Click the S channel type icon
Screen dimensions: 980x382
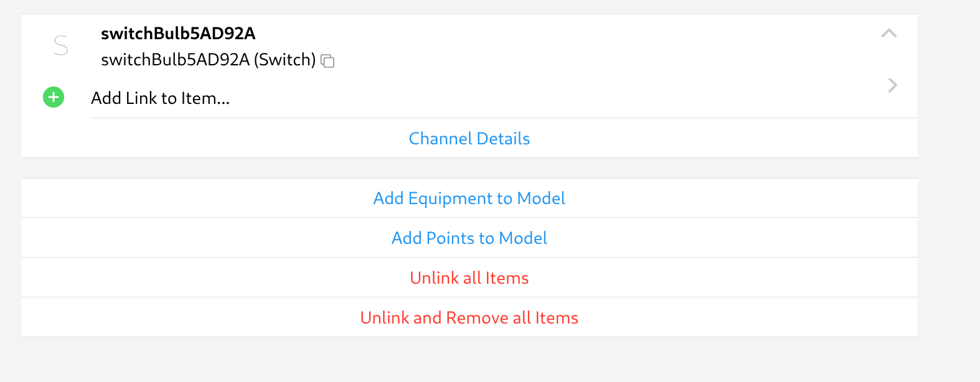click(x=61, y=46)
